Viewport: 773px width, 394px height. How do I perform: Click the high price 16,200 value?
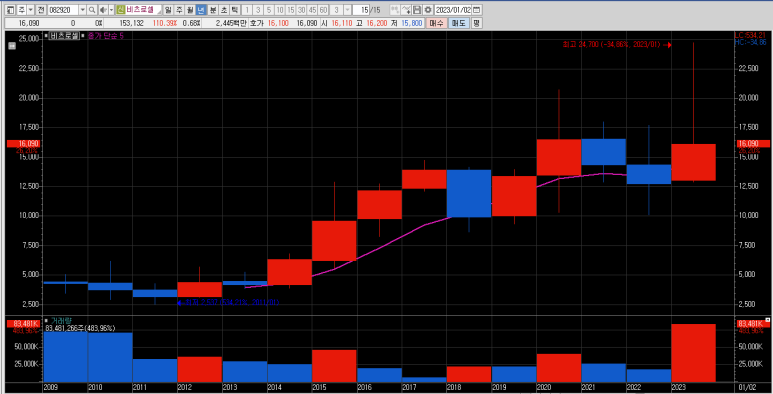click(377, 23)
